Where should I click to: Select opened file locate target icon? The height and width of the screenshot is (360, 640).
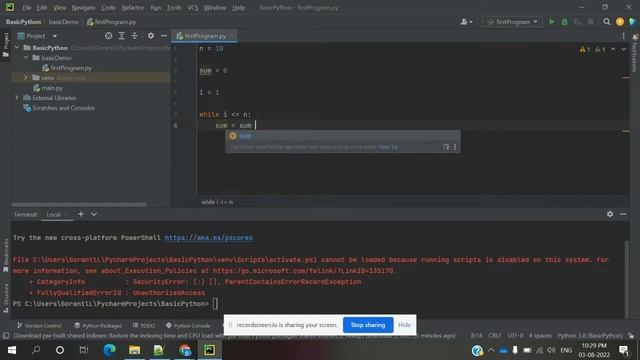coord(108,36)
